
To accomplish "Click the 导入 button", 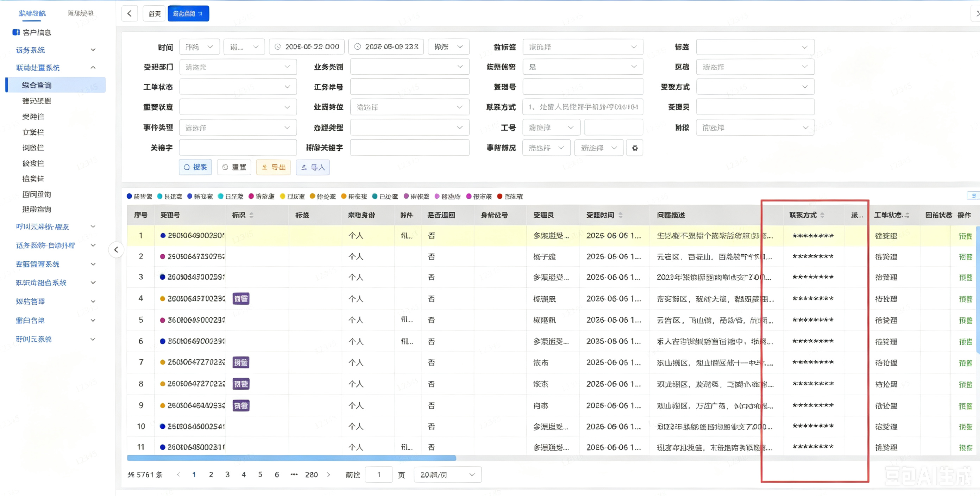I will (313, 167).
